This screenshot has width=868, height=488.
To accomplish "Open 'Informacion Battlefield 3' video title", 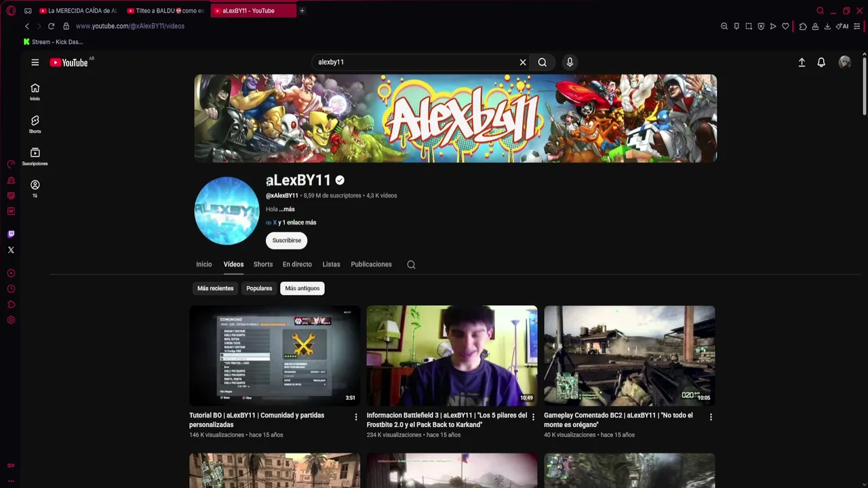I will [447, 420].
